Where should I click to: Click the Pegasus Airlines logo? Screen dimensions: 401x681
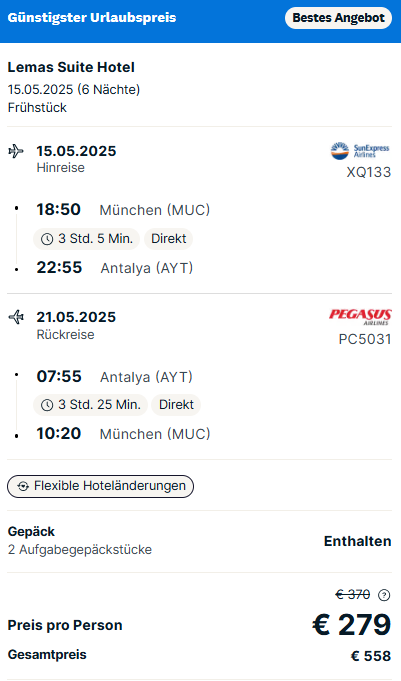[x=360, y=317]
